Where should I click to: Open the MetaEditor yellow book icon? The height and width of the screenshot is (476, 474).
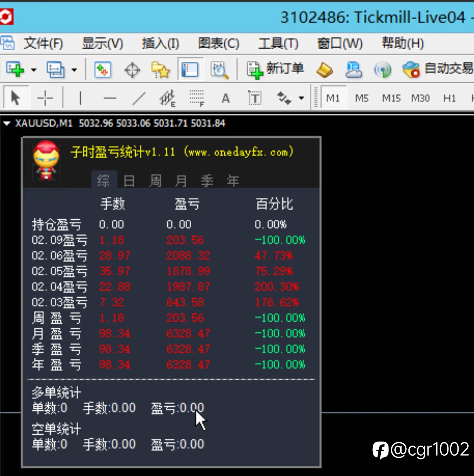324,70
